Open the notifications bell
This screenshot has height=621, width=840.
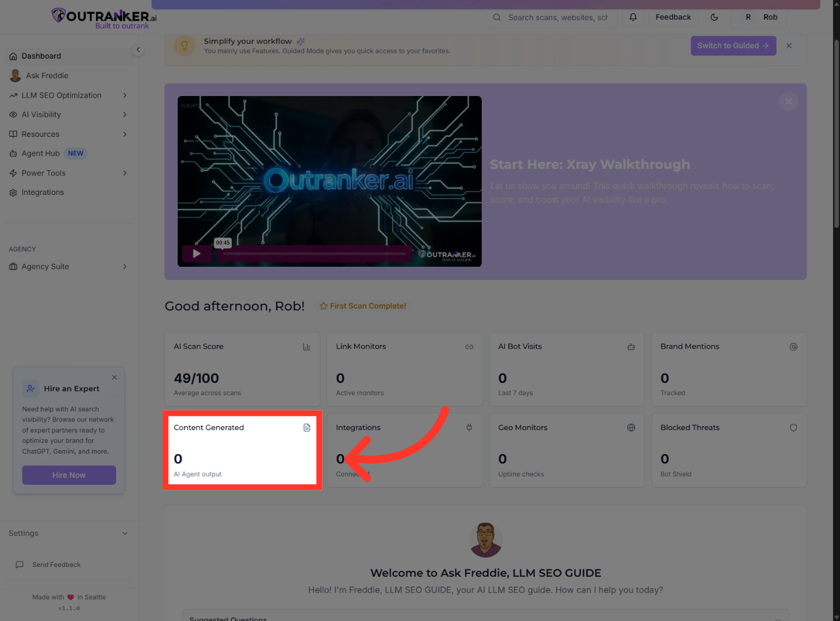pos(633,17)
